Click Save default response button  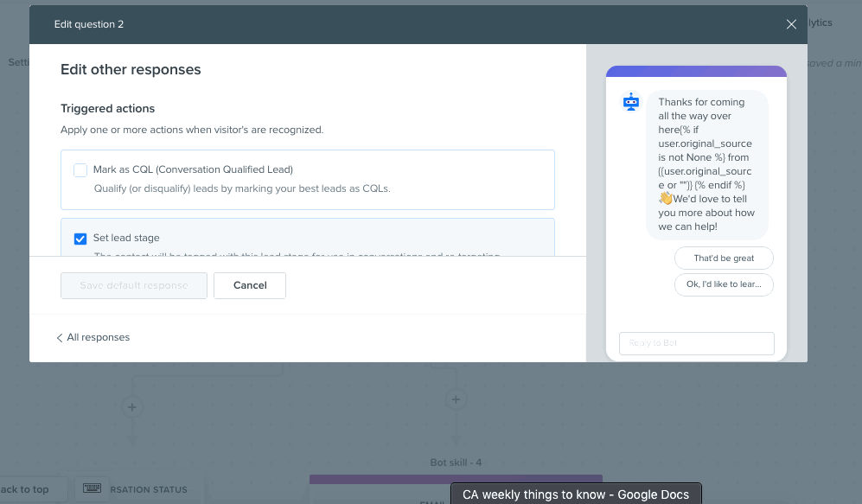pos(134,285)
